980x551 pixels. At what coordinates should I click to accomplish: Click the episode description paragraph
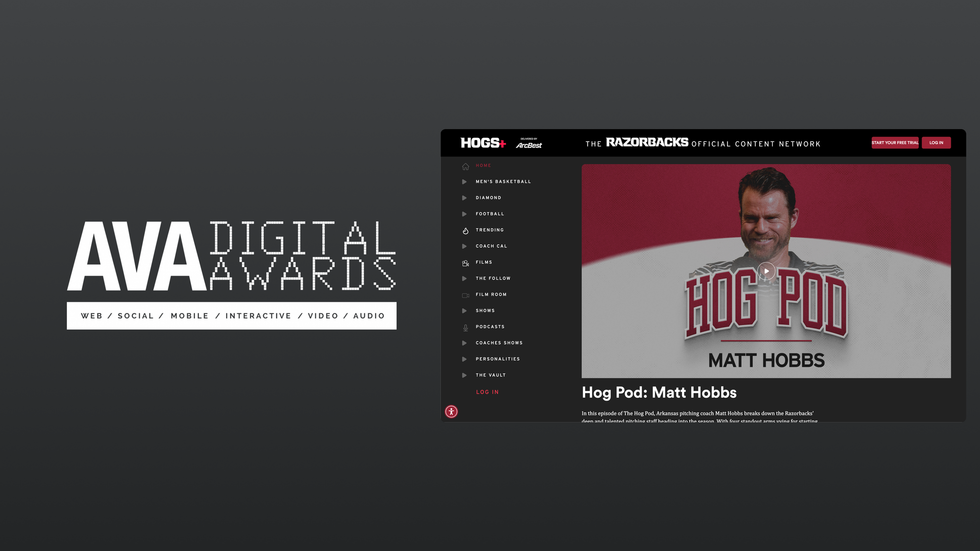coord(699,417)
